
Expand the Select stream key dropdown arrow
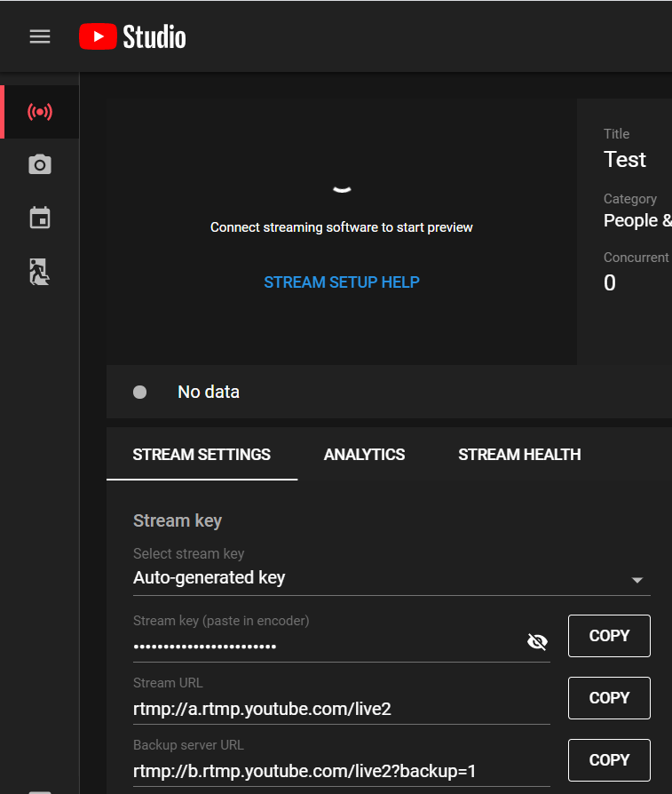636,580
